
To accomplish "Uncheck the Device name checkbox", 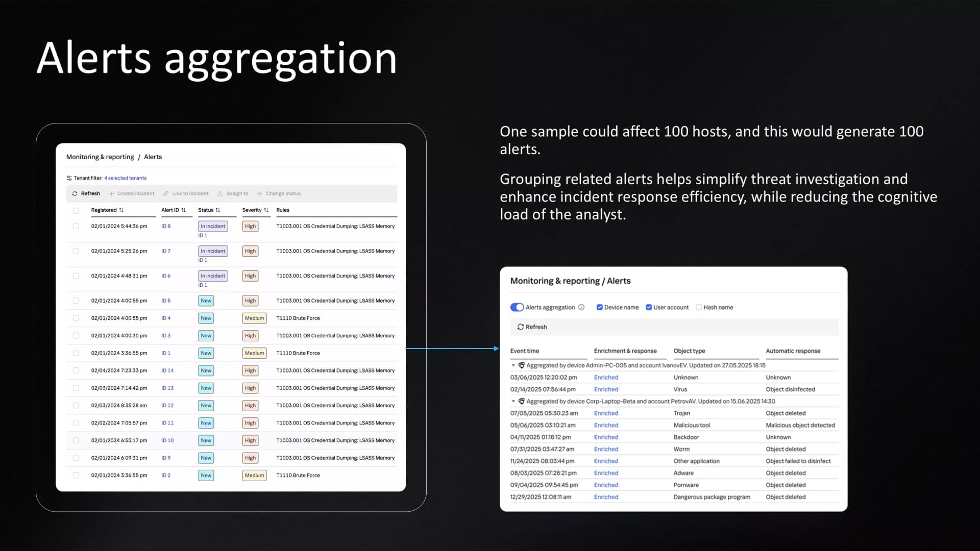I will click(x=600, y=307).
